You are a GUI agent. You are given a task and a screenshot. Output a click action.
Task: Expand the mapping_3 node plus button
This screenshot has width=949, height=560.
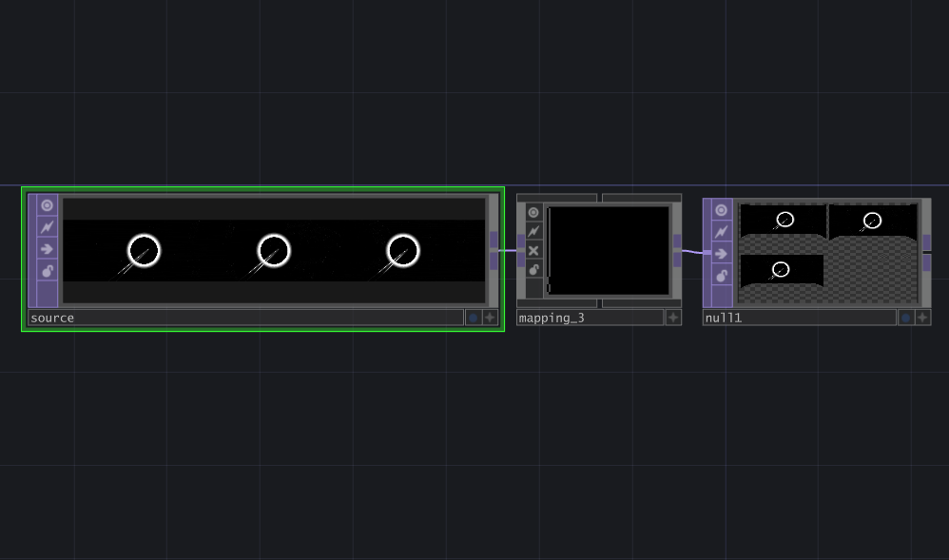672,318
